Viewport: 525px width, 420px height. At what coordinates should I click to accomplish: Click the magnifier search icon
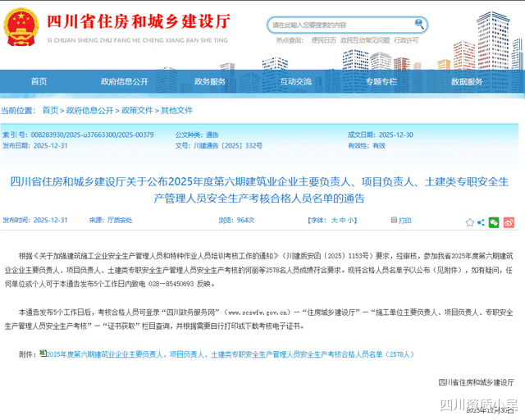[419, 24]
